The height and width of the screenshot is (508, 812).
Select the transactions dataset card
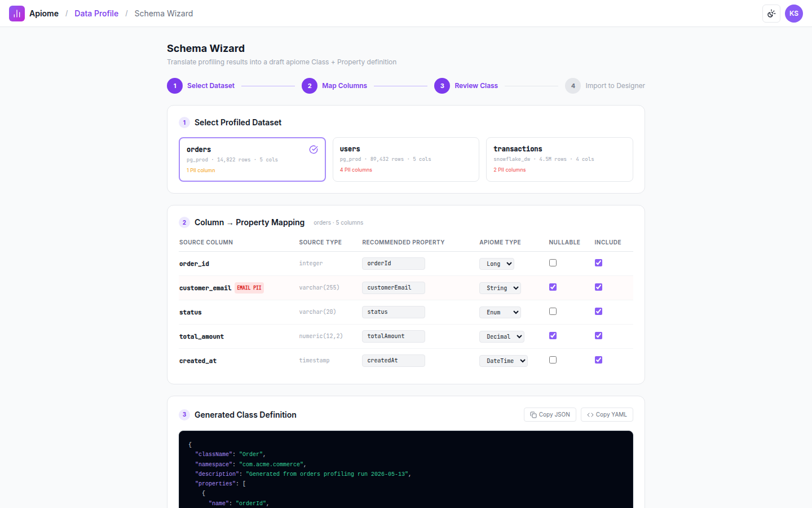tap(559, 160)
